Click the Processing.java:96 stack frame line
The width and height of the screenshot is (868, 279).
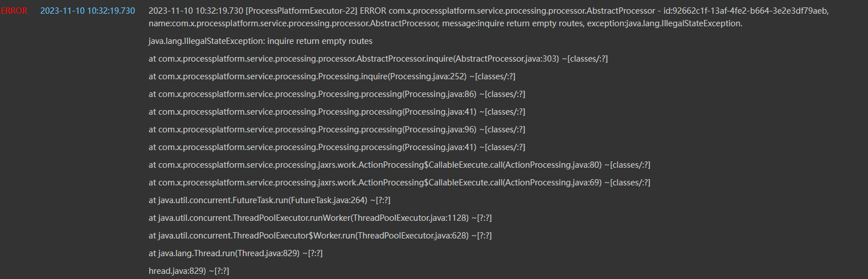click(337, 130)
